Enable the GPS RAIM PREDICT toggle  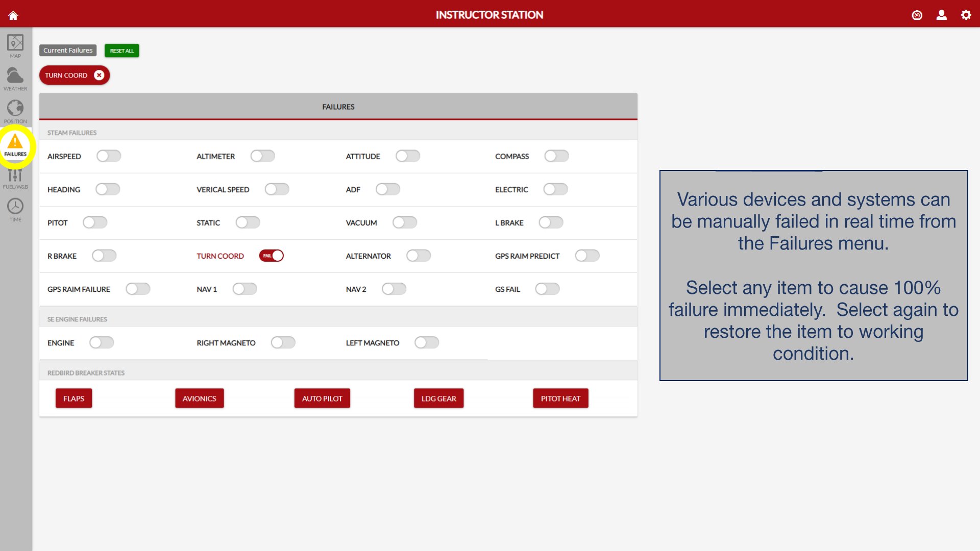coord(587,256)
